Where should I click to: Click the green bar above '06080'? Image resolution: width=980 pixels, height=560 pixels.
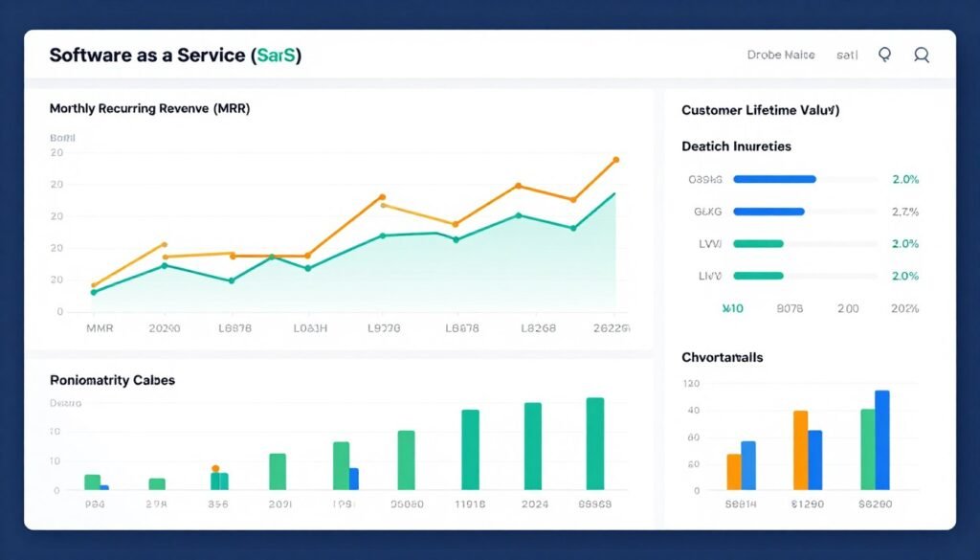[x=406, y=460]
